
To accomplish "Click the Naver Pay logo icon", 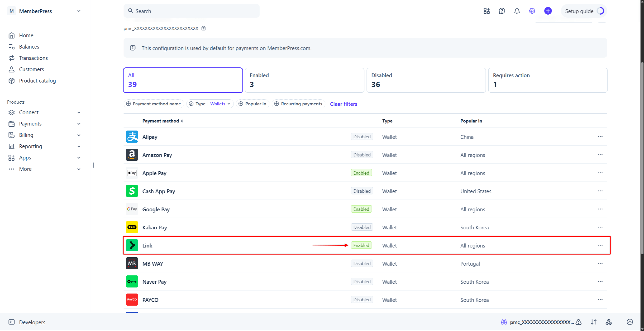I will (132, 281).
